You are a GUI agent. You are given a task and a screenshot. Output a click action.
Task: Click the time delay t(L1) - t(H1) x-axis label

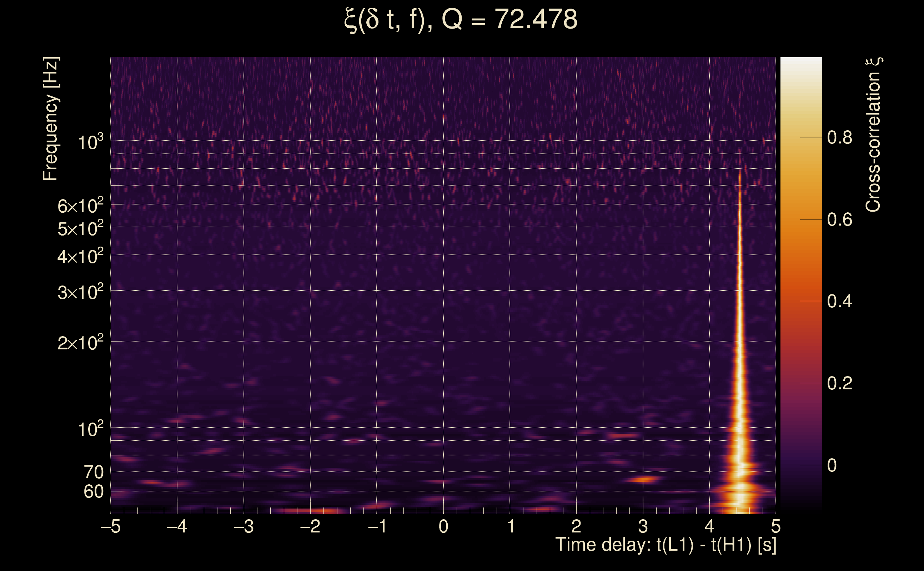click(x=666, y=545)
